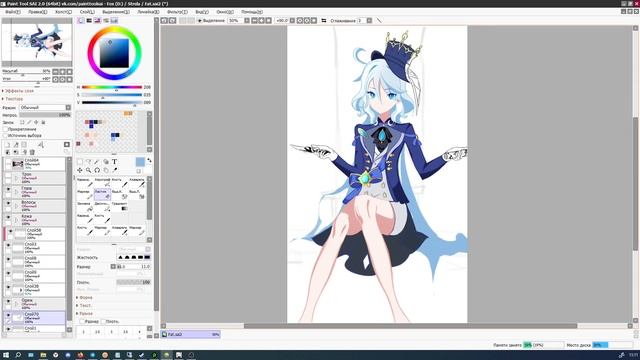Viewport: 640px width, 360px height.
Task: Show the color wheel panel icon
Action: (81, 20)
